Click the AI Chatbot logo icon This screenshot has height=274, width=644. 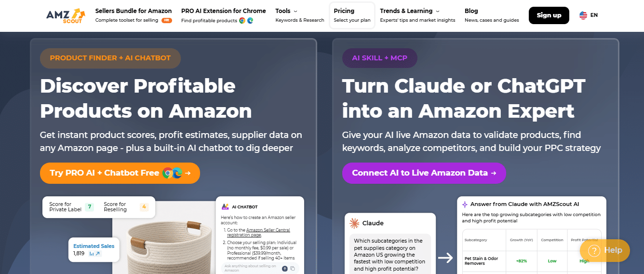(225, 206)
